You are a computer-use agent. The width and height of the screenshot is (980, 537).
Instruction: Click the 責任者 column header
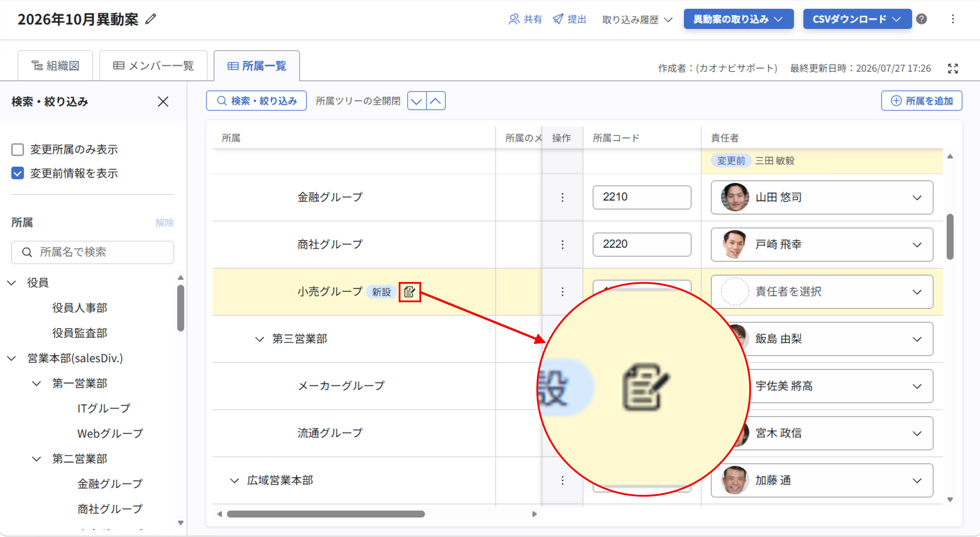click(x=725, y=138)
